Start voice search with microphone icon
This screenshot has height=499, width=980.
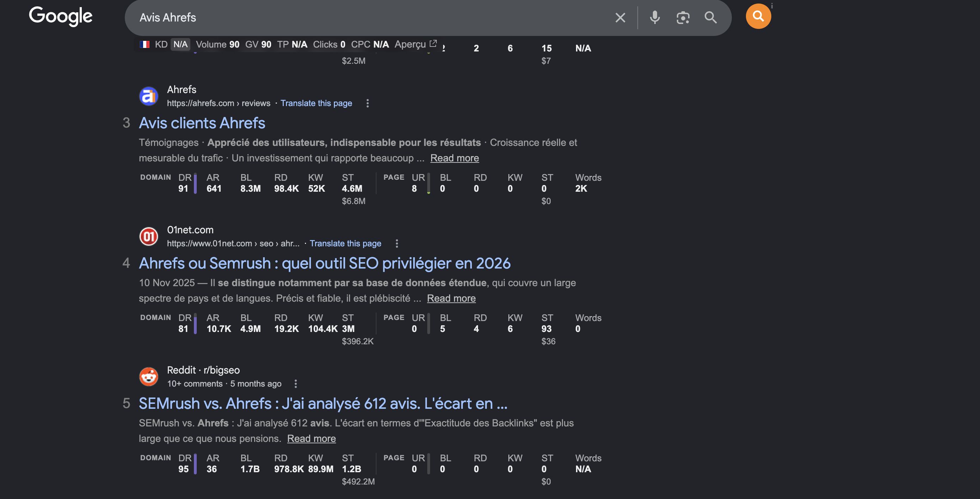655,18
